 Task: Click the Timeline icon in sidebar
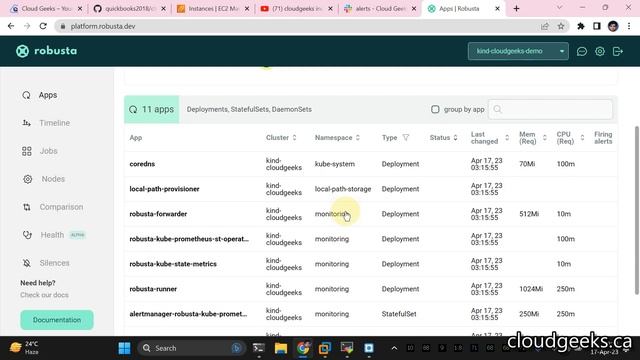[27, 123]
